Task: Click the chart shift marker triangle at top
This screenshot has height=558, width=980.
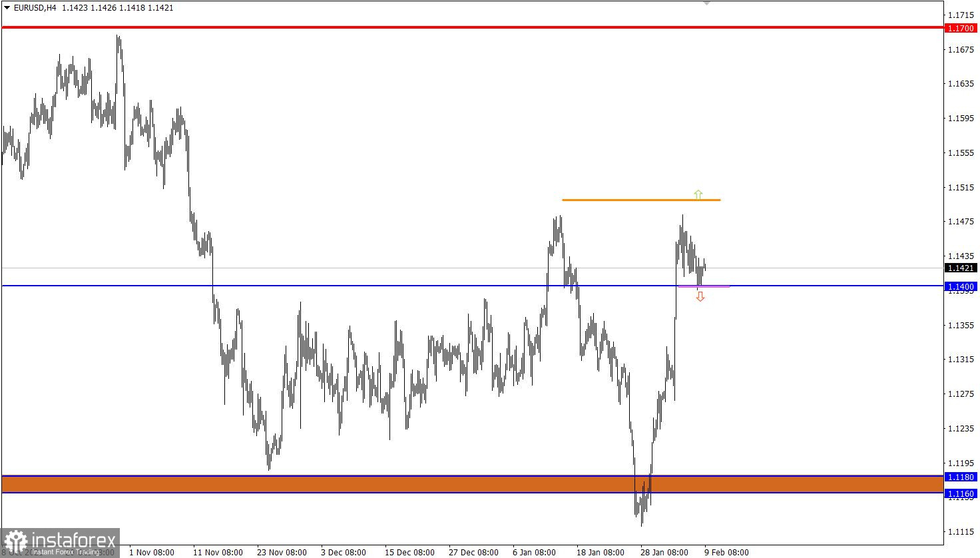Action: pyautogui.click(x=706, y=3)
